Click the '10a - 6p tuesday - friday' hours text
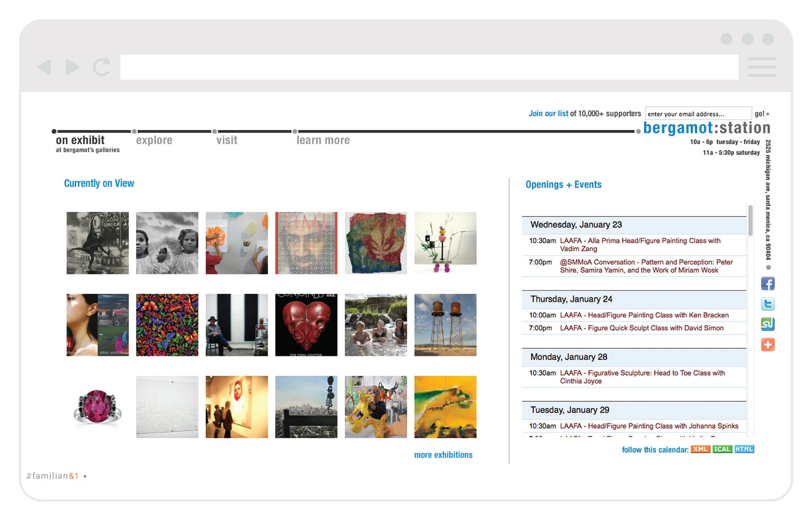The image size is (812, 521). [725, 142]
